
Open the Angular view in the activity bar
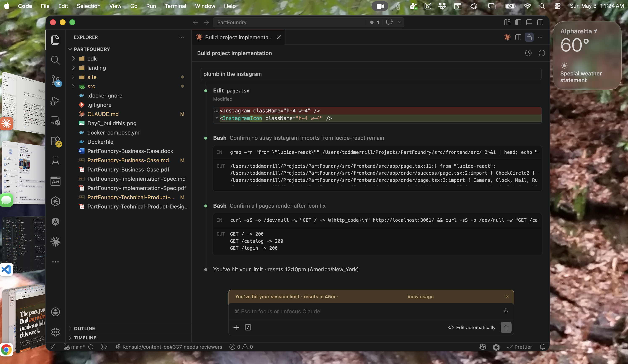tap(55, 222)
